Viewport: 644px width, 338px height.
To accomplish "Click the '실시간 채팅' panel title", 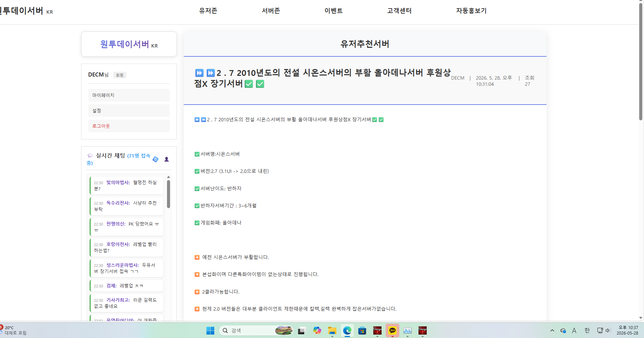I will (110, 156).
